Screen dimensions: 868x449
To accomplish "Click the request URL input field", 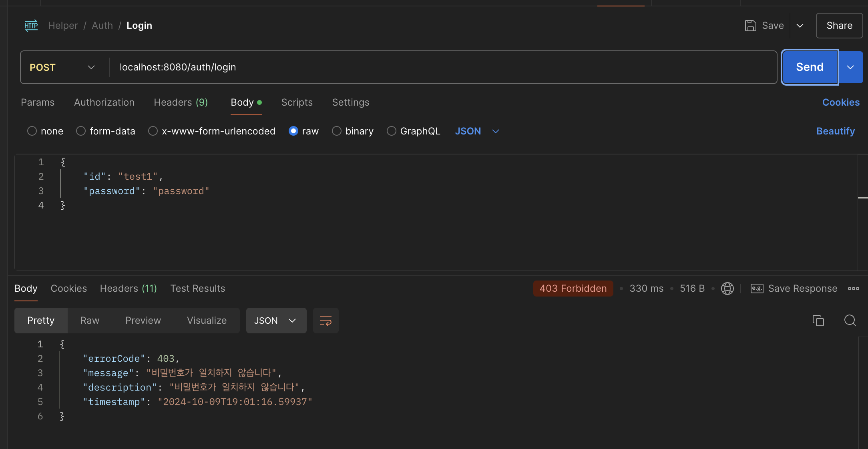I will [440, 67].
